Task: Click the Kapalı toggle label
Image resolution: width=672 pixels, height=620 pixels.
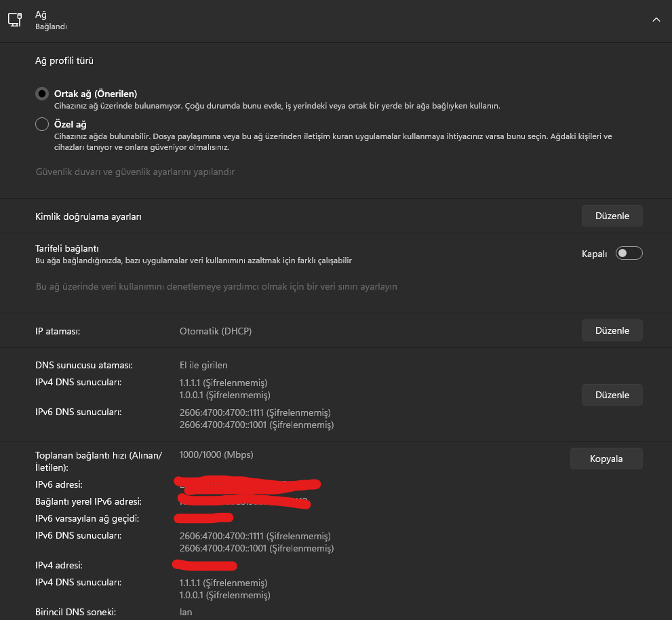Action: (x=594, y=254)
